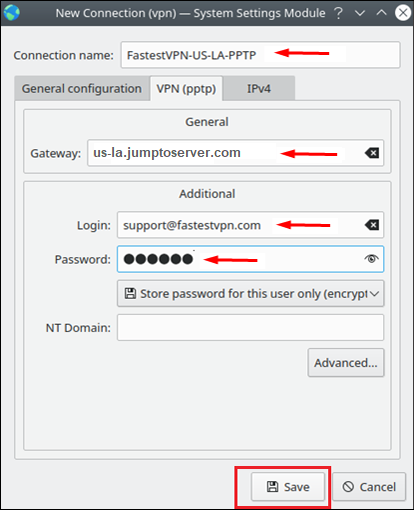This screenshot has height=510, width=414.
Task: Select the VPN (pptp) tab
Action: [186, 89]
